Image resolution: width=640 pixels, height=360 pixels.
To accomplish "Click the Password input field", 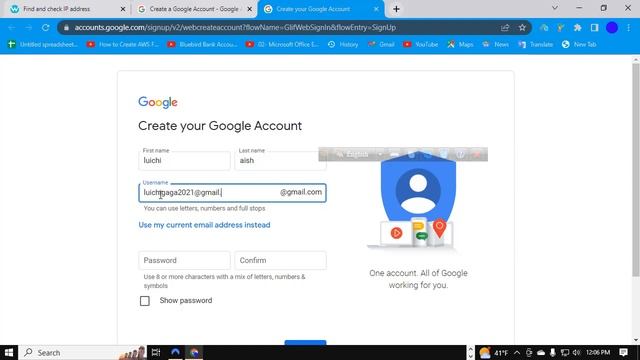I will coord(184,260).
